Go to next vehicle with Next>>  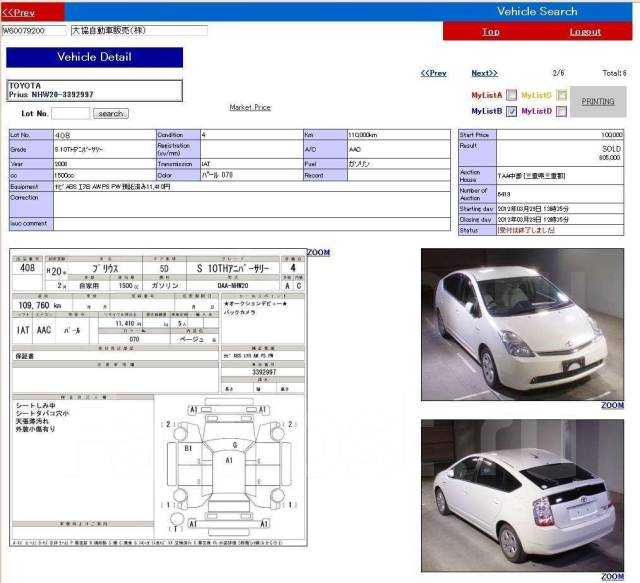[484, 73]
